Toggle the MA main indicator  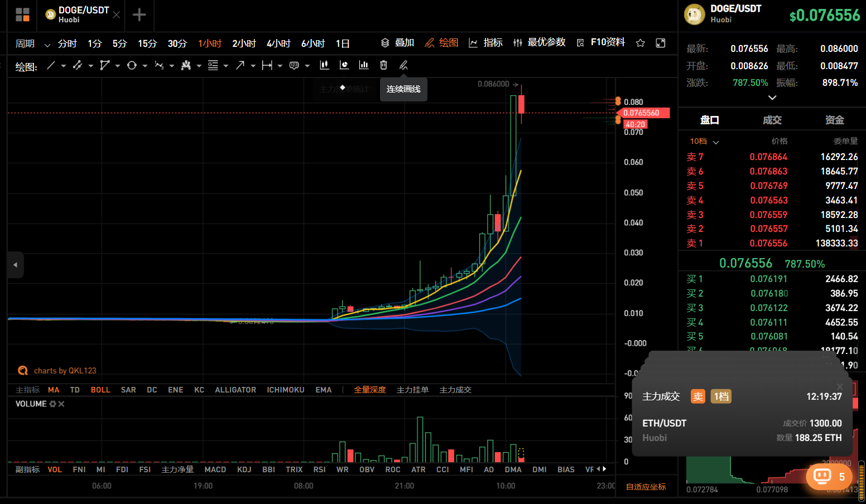coord(54,390)
